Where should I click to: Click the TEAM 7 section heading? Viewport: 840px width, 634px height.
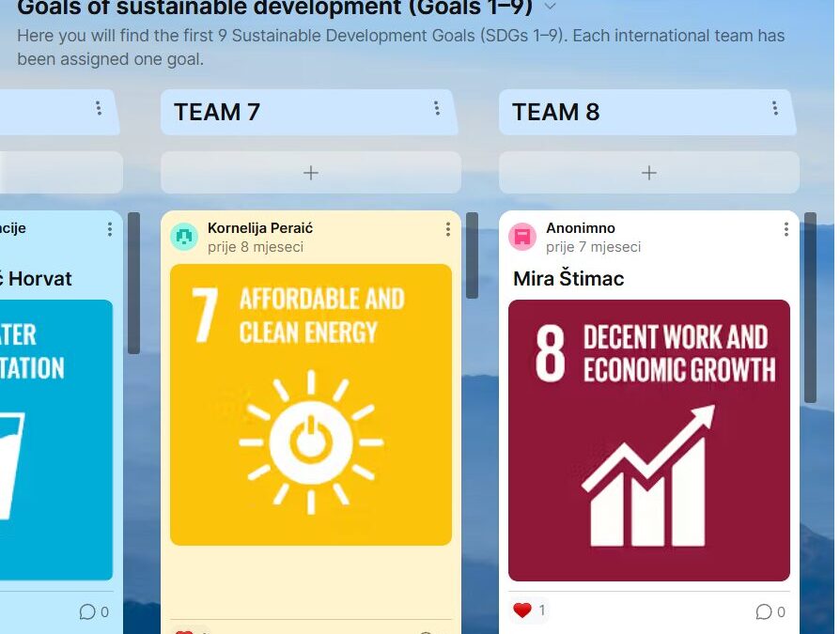tap(217, 112)
